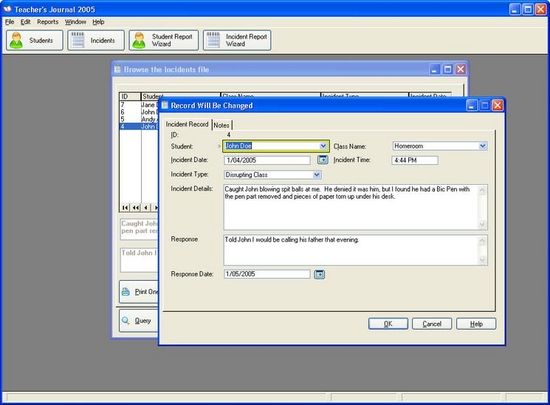The height and width of the screenshot is (405, 550).
Task: Select the Incident Record tab
Action: pyautogui.click(x=187, y=124)
